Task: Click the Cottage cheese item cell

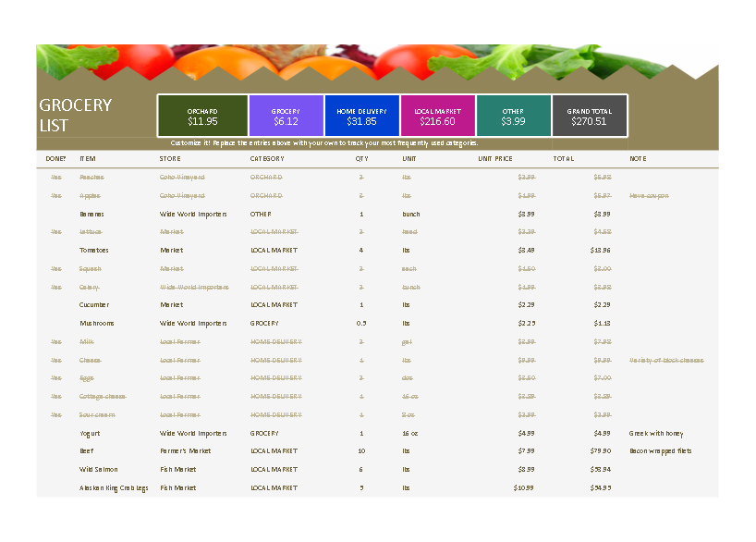Action: [103, 396]
